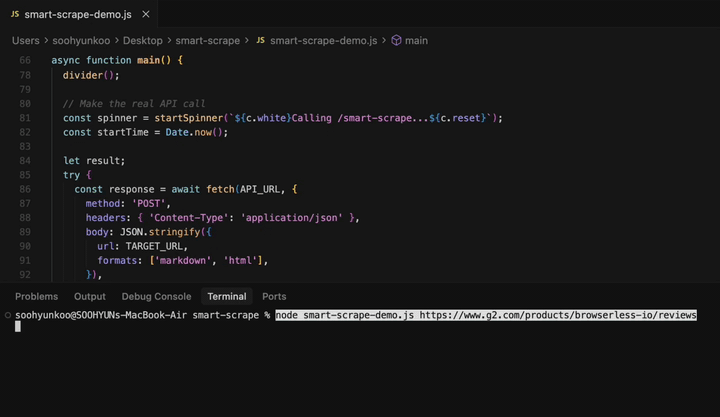Viewport: 720px width, 417px height.
Task: Click the 'Date.now()' expression
Action: (194, 132)
